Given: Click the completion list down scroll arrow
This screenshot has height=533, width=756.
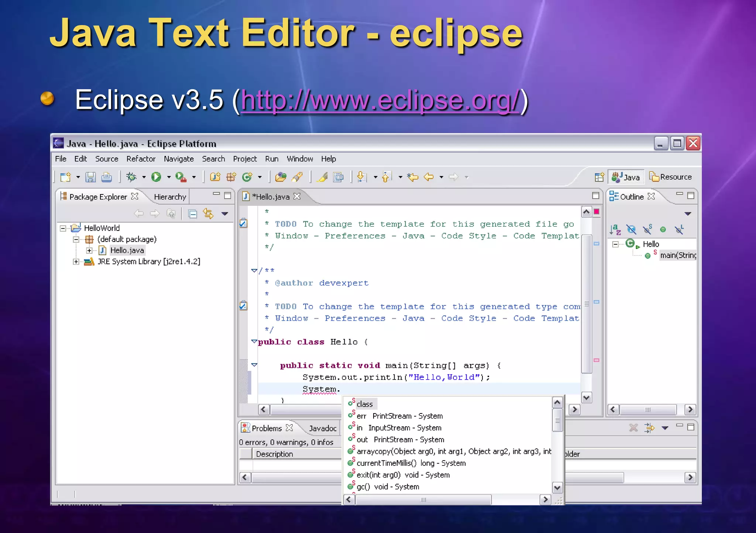Looking at the screenshot, I should [x=557, y=488].
